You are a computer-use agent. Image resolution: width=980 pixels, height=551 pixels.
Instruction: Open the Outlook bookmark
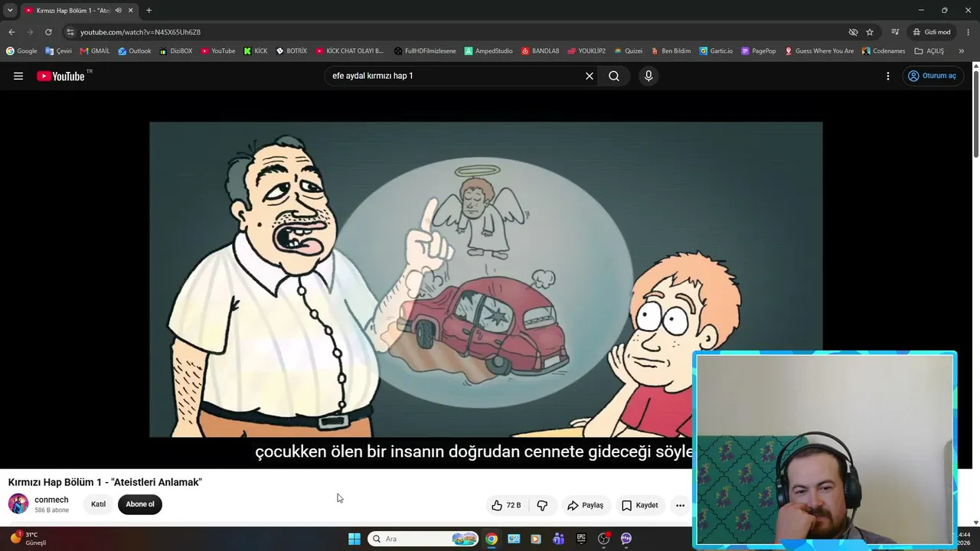[x=135, y=51]
